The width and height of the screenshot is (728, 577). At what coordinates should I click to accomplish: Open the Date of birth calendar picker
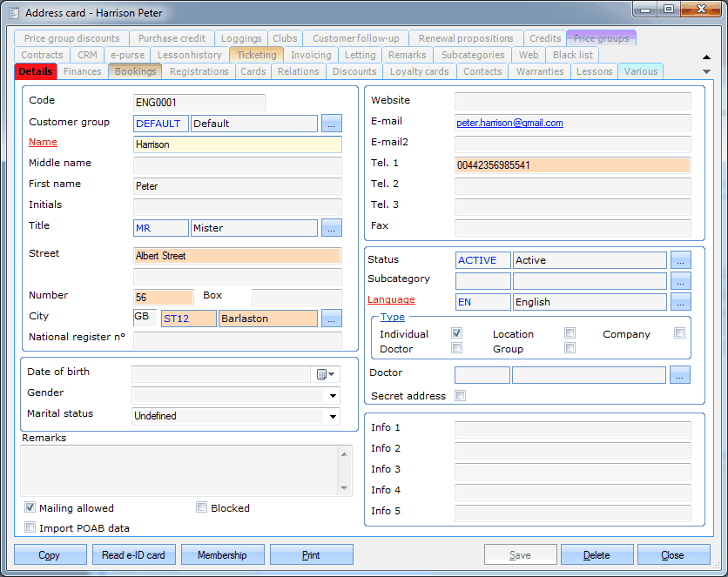click(325, 374)
